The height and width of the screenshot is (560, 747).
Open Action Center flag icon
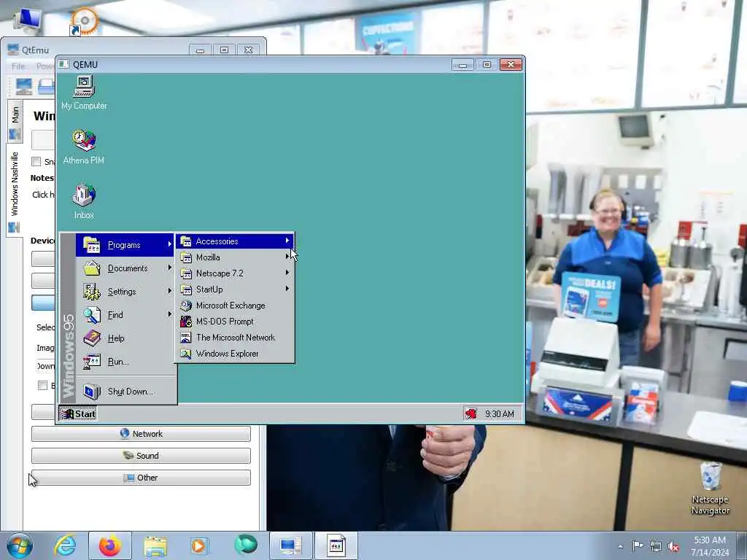click(x=638, y=545)
